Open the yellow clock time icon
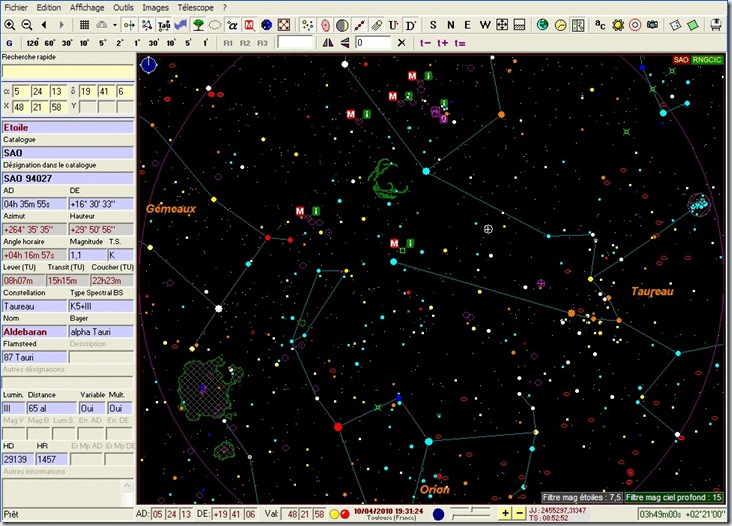The width and height of the screenshot is (732, 526). tap(560, 25)
